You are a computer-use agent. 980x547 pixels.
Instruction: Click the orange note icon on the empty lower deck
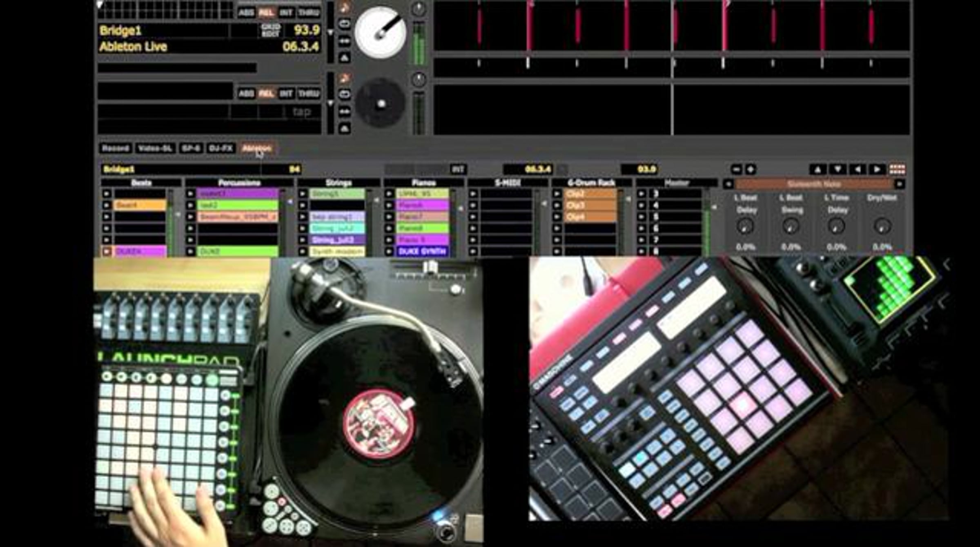(345, 77)
